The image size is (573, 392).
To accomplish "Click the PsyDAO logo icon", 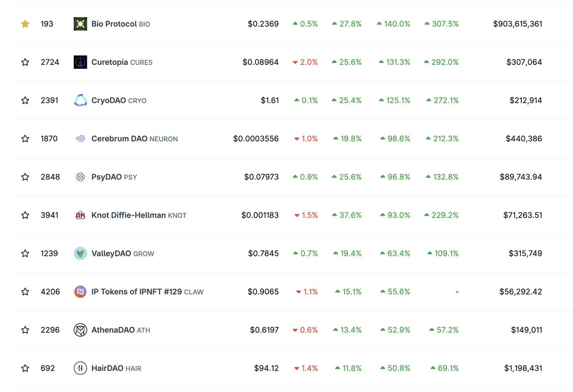I will tap(80, 177).
